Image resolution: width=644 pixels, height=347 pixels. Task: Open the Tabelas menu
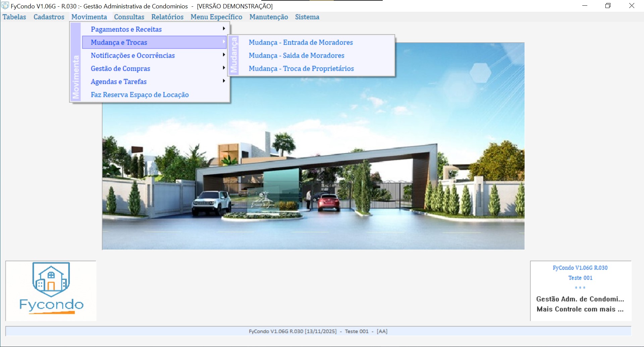point(14,17)
